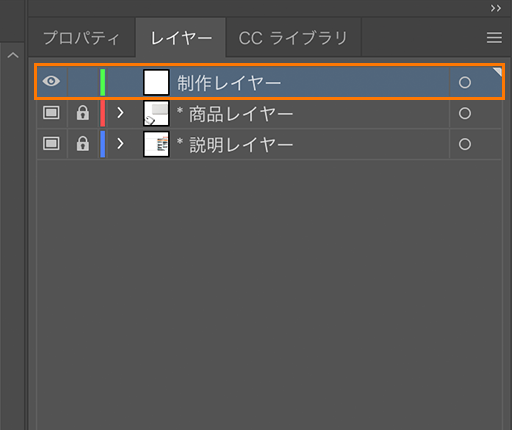Open the panel hamburger menu
Viewport: 512px width, 430px height.
point(494,38)
